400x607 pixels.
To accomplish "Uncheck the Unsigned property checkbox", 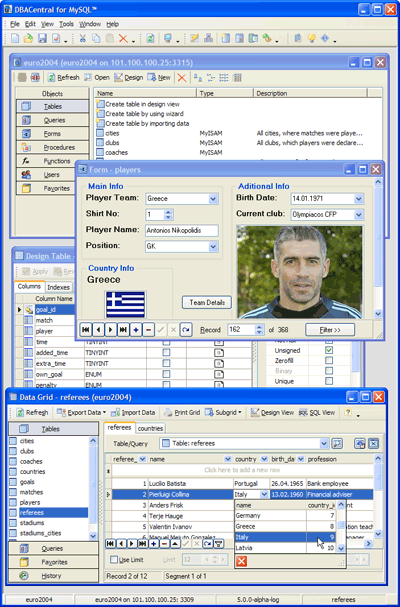I will pos(329,350).
